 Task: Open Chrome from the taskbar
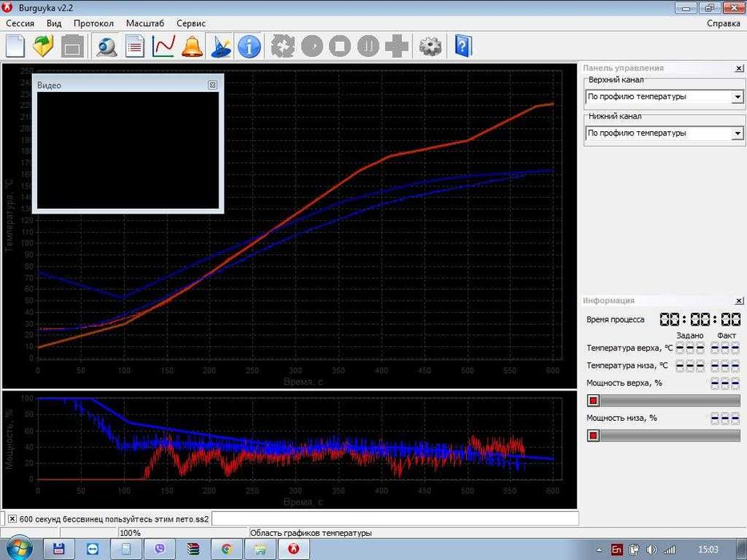(227, 550)
